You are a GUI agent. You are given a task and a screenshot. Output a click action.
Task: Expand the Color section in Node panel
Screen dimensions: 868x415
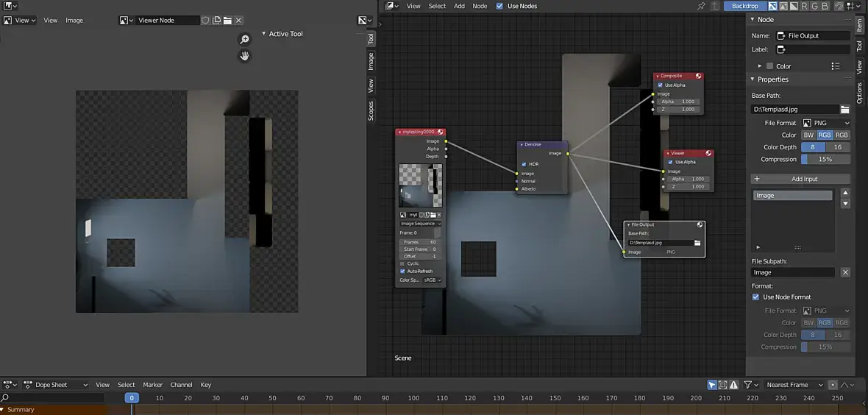tap(760, 66)
